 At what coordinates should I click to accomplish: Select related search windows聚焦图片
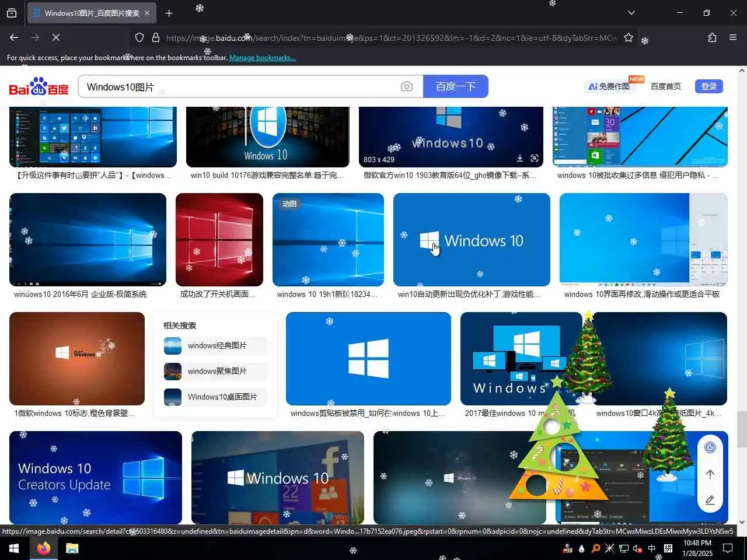(x=215, y=371)
